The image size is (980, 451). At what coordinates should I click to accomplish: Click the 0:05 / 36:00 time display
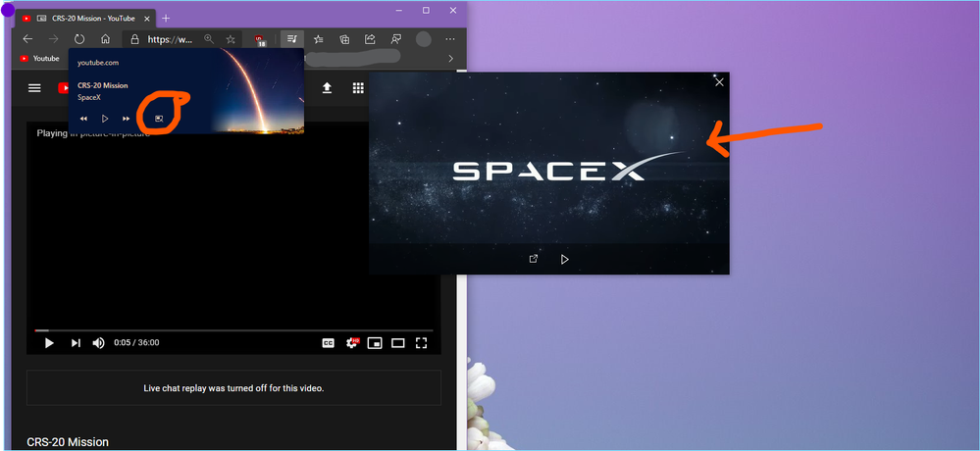coord(136,342)
